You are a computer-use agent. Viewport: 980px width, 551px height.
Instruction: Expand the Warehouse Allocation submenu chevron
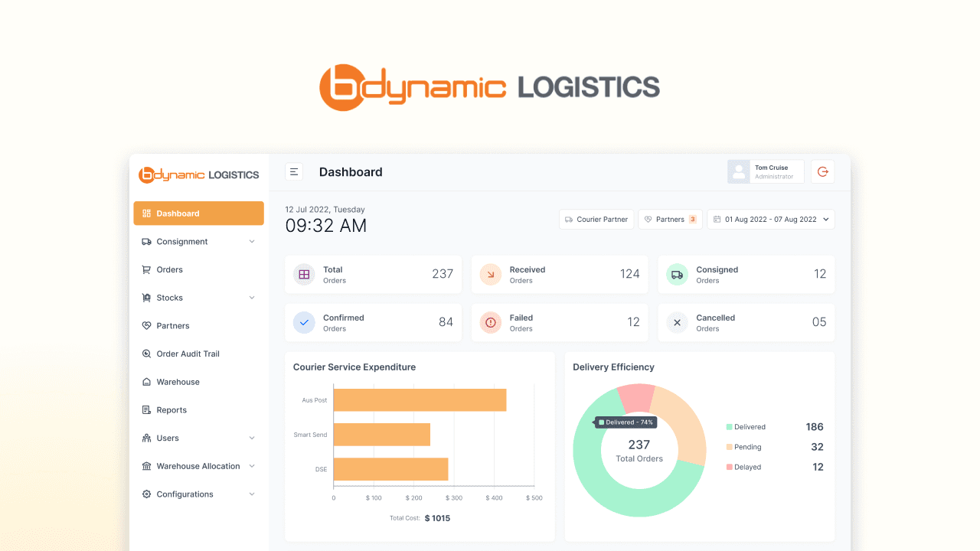[252, 466]
